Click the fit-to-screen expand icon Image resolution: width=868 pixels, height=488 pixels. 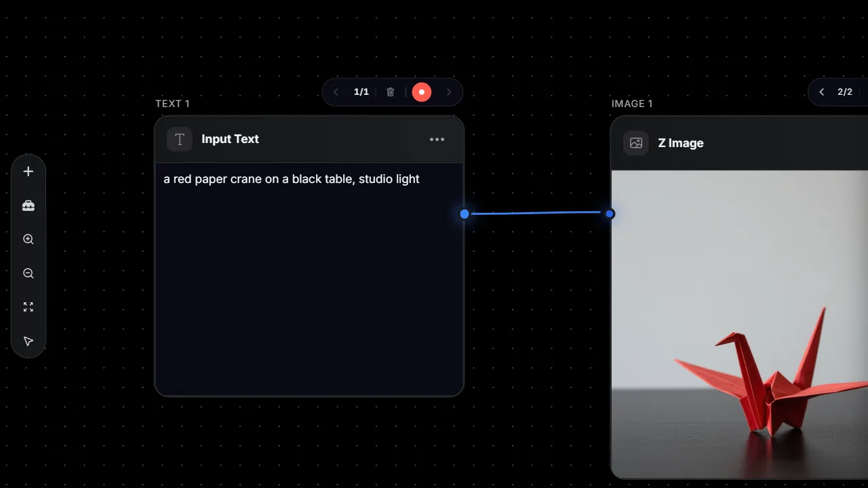[28, 307]
